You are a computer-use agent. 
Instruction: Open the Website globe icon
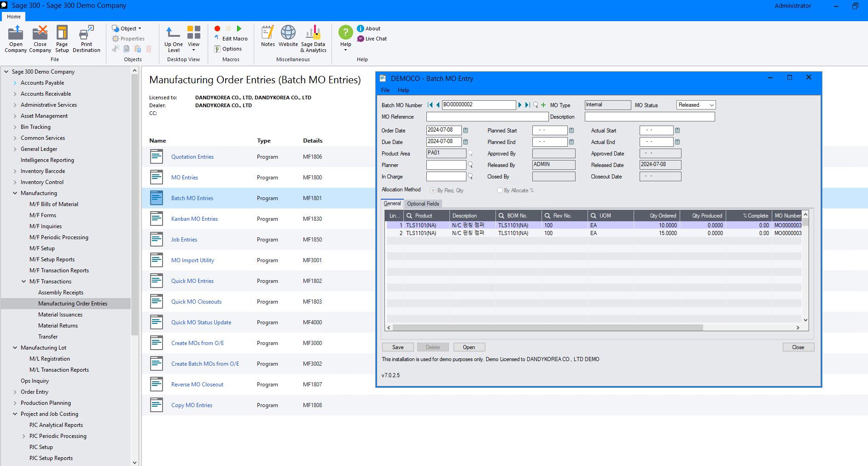pos(288,36)
